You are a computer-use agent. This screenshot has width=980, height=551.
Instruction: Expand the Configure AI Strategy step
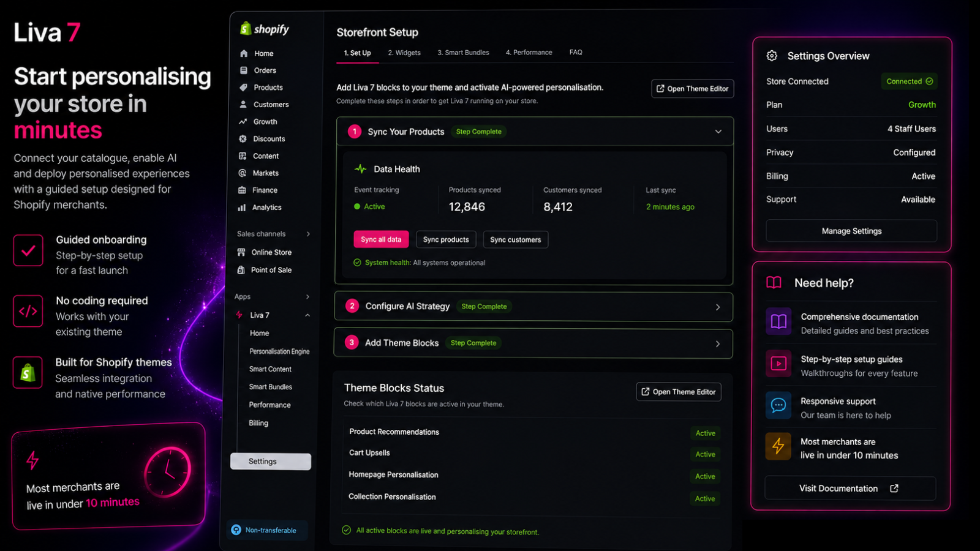tap(718, 307)
